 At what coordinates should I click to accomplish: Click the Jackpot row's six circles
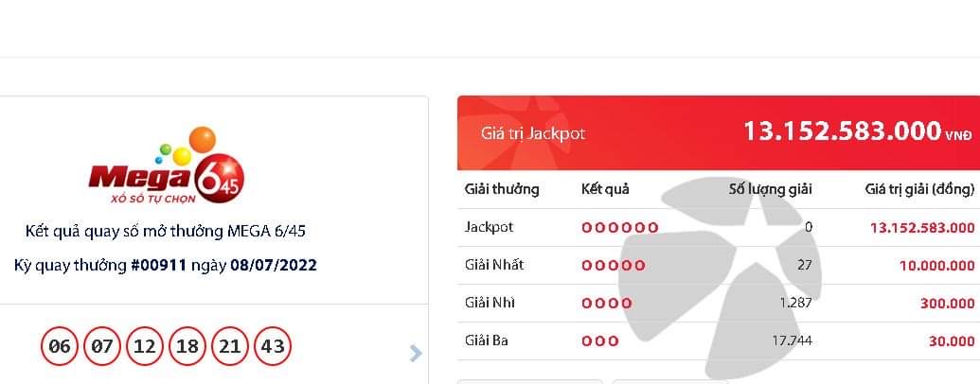(x=620, y=228)
